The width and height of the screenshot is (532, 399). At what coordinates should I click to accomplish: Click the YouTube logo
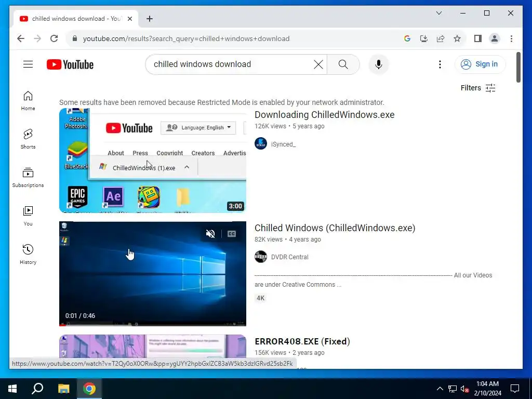click(70, 64)
